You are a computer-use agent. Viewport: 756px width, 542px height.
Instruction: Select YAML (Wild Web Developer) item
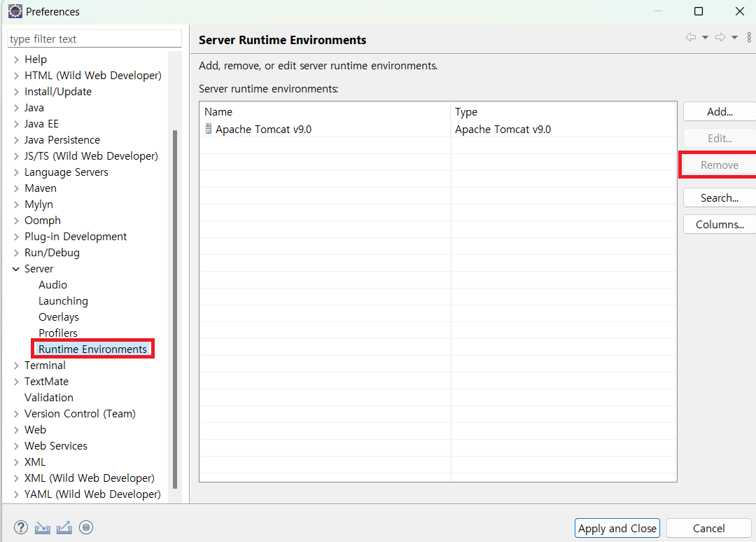click(92, 494)
